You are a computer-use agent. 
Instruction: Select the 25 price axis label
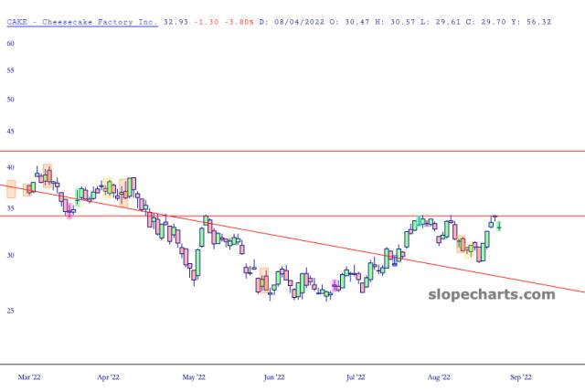(x=9, y=311)
